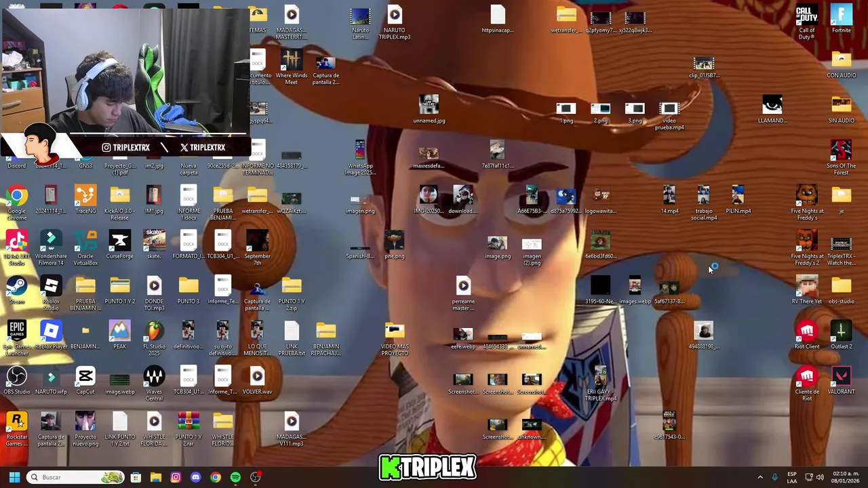The width and height of the screenshot is (868, 488).
Task: Select the PUNTO 3 folder
Action: coord(188,289)
